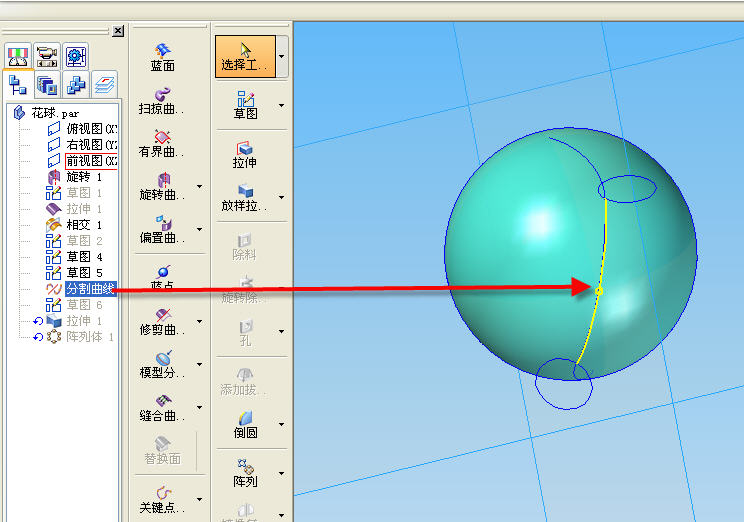Open the 扫掠曲 swept surface tool

162,101
